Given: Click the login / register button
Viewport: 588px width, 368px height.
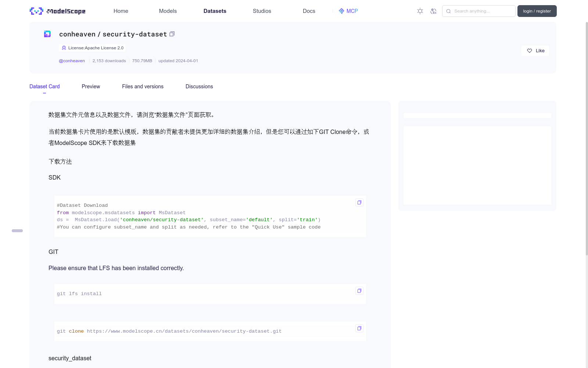Looking at the screenshot, I should point(537,11).
